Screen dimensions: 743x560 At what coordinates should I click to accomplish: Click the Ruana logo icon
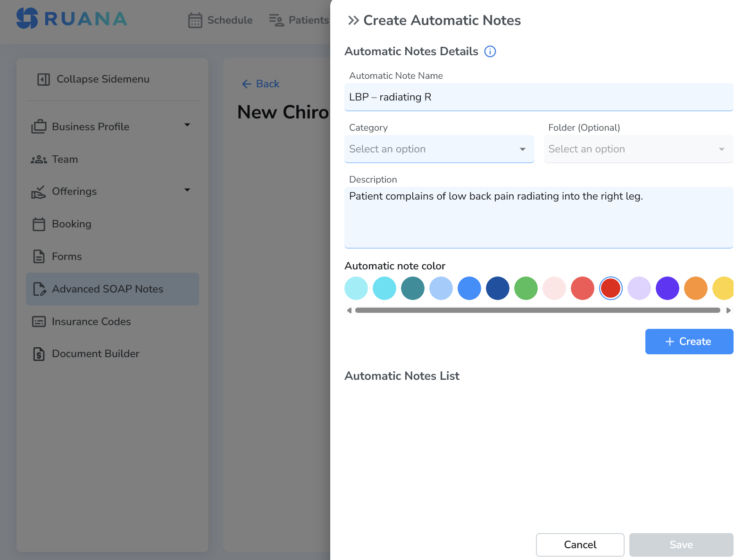27,18
